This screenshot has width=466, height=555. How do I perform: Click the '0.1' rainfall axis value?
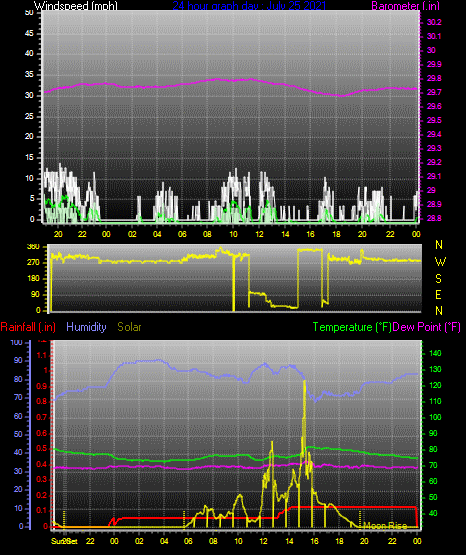pyautogui.click(x=42, y=510)
